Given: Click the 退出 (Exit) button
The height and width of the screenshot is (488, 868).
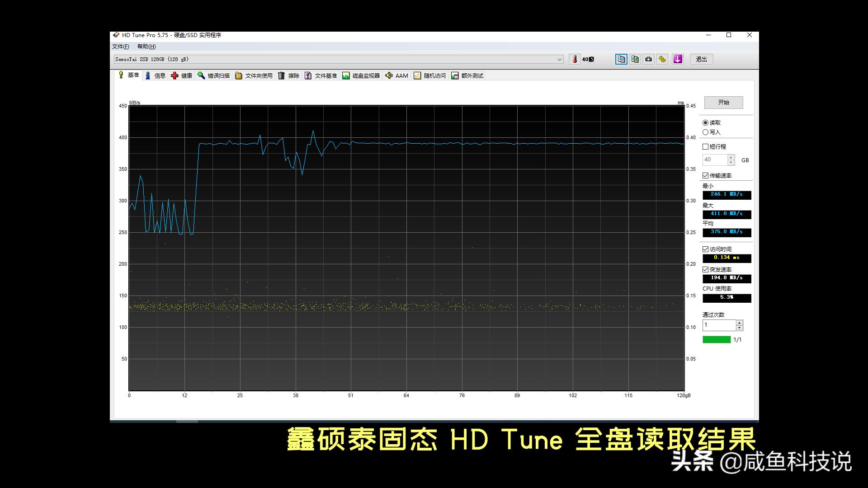Looking at the screenshot, I should (x=701, y=59).
